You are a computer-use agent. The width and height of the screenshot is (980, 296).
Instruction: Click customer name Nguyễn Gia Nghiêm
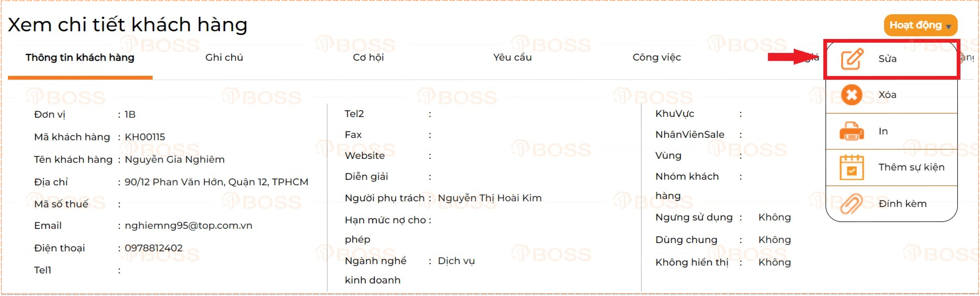click(175, 160)
